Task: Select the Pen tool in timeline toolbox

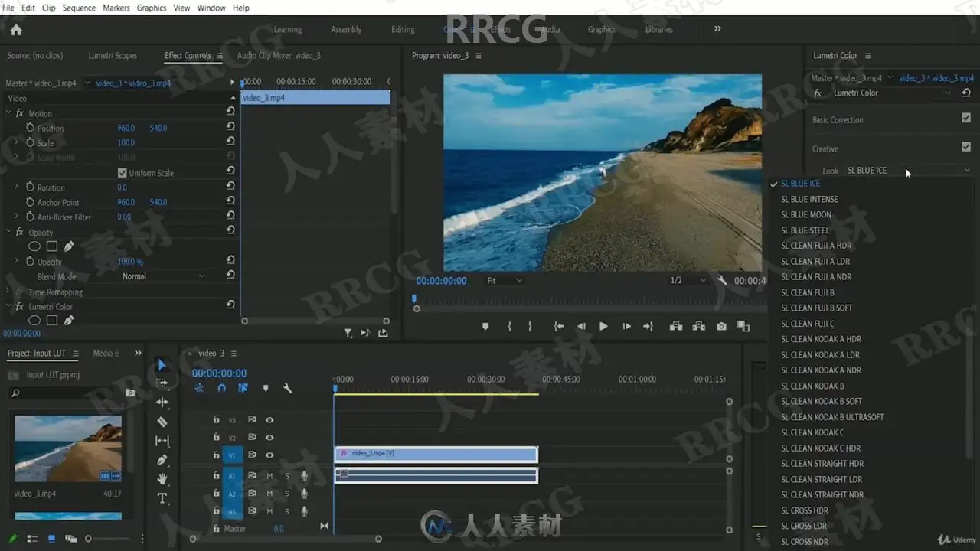Action: [162, 460]
